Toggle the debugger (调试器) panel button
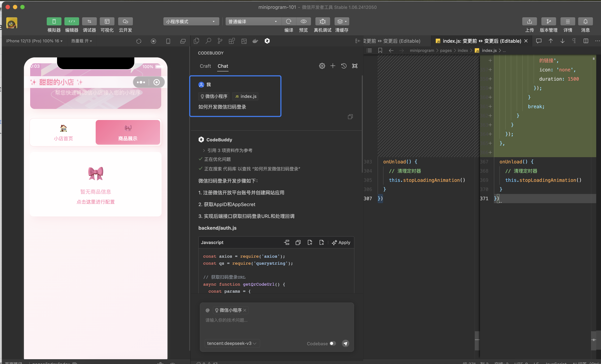Image resolution: width=601 pixels, height=364 pixels. click(89, 22)
